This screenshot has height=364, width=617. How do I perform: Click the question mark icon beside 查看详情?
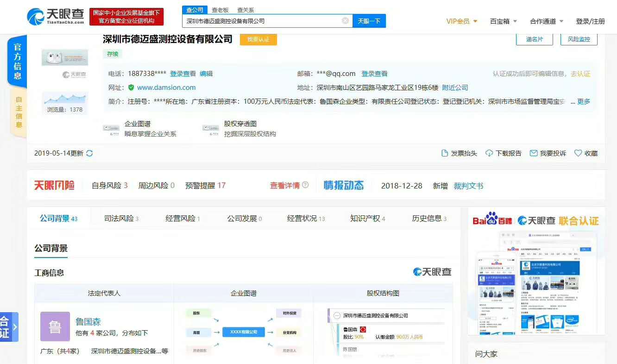coord(305,185)
